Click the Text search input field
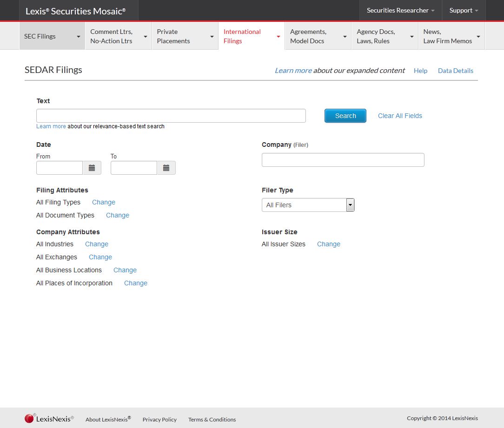Image resolution: width=504 pixels, height=428 pixels. point(171,116)
